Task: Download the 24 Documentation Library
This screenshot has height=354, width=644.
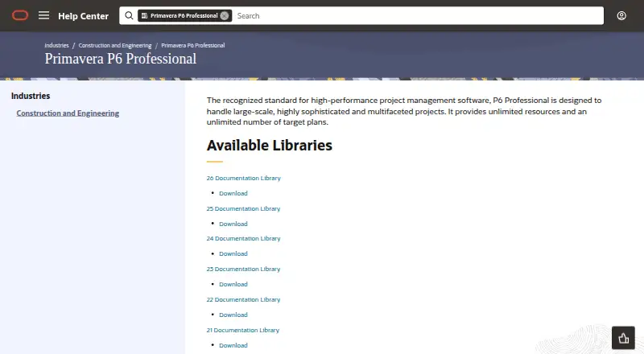Action: click(233, 253)
